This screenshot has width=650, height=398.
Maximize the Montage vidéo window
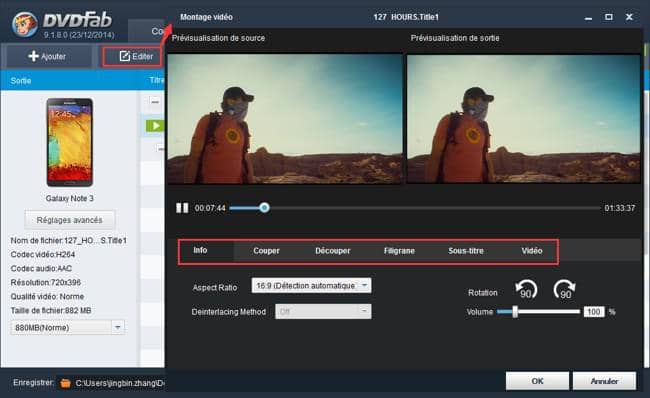click(x=609, y=17)
